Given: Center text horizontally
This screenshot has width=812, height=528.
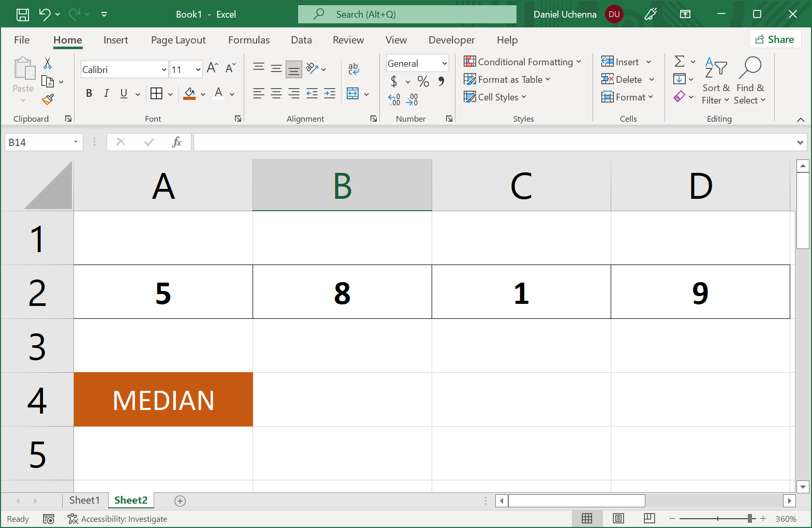Looking at the screenshot, I should tap(276, 94).
